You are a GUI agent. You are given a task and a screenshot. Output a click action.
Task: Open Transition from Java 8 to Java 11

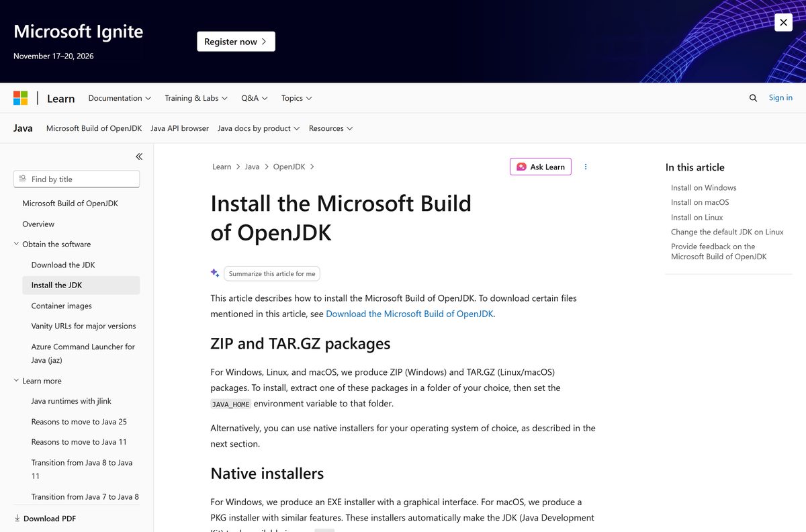coord(82,469)
